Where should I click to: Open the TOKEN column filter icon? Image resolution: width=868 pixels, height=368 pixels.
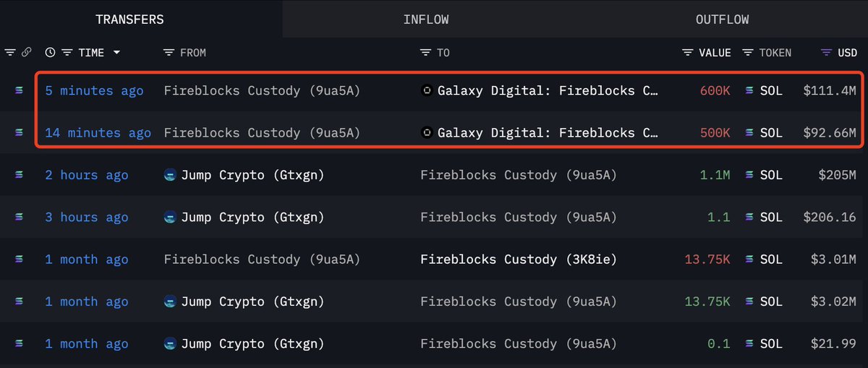pyautogui.click(x=747, y=52)
